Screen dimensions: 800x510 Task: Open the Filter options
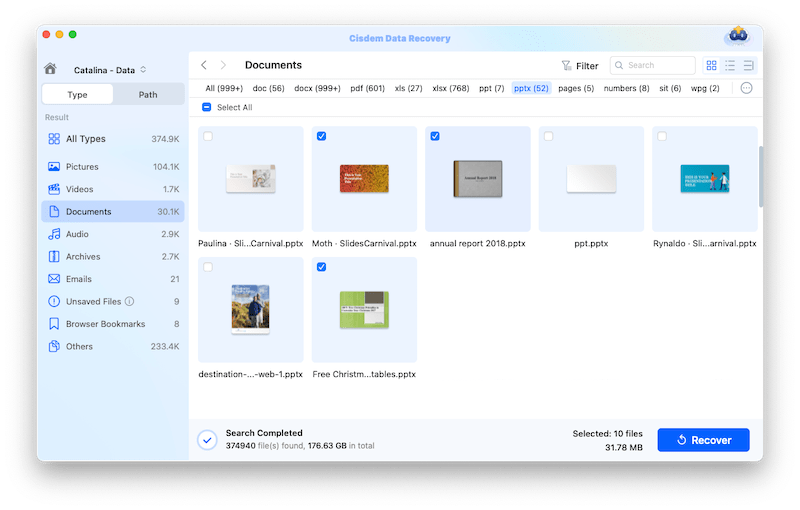coord(580,66)
